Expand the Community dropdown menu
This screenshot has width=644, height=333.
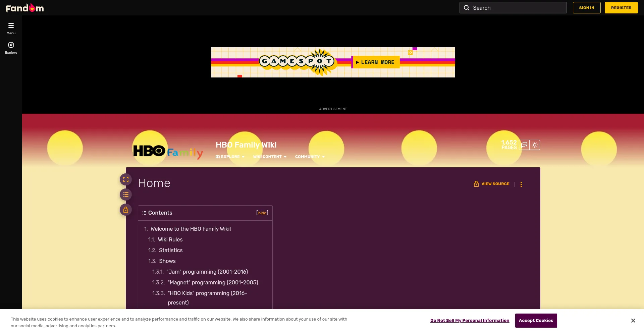click(310, 157)
